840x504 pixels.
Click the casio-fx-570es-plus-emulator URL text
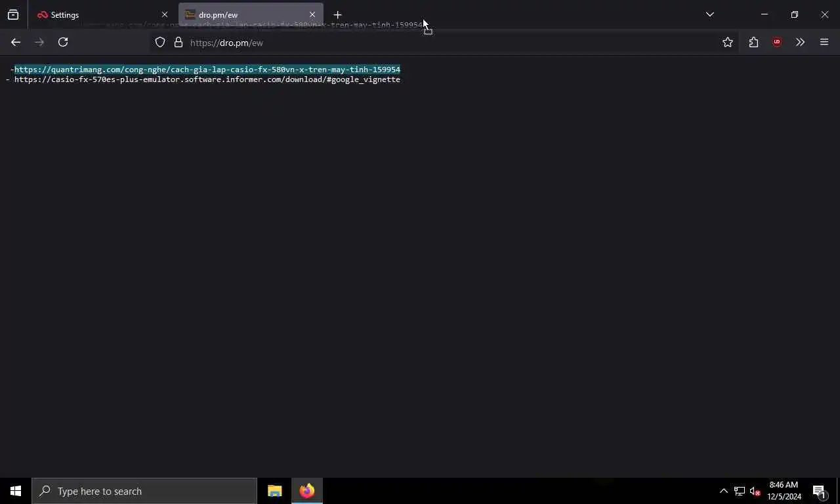pyautogui.click(x=207, y=79)
